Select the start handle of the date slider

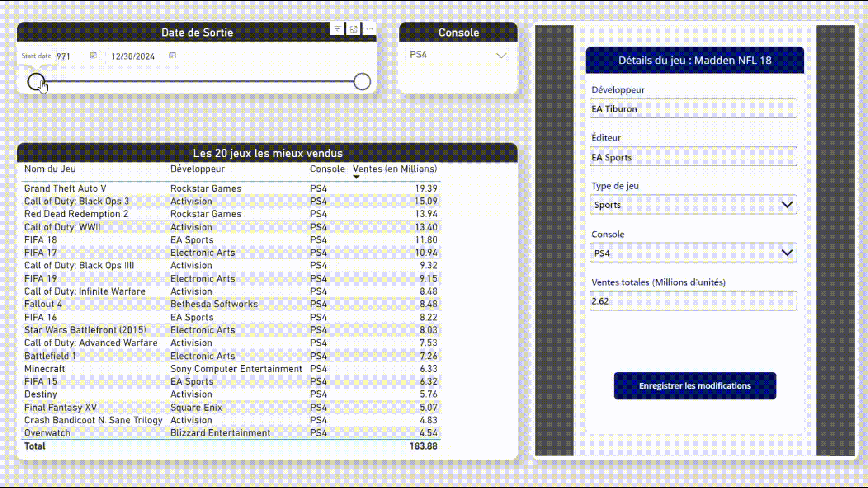pyautogui.click(x=36, y=82)
